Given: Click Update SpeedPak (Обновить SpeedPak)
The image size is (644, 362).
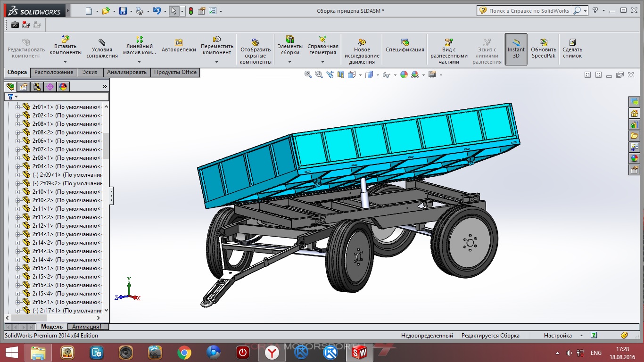Looking at the screenshot, I should pyautogui.click(x=544, y=49).
